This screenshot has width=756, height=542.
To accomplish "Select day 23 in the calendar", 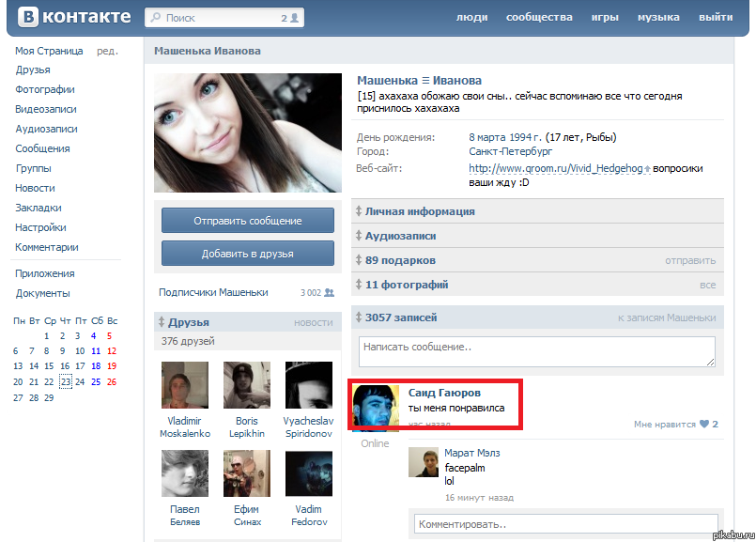I will (x=66, y=381).
